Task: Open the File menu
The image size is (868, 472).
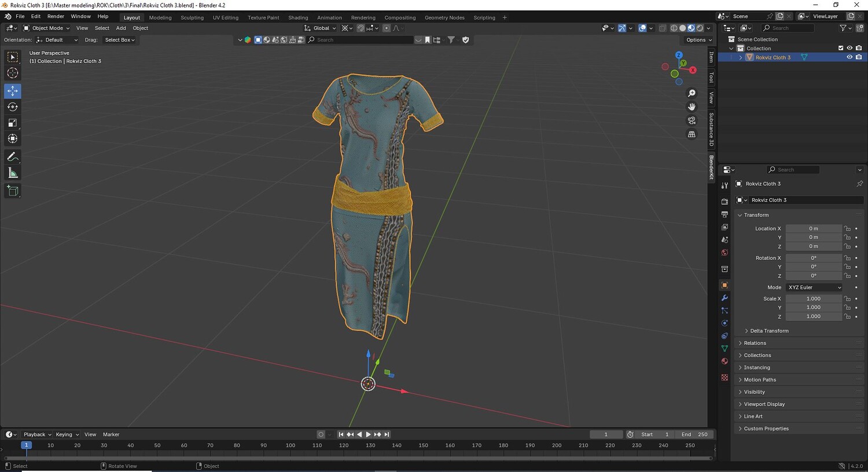Action: point(20,16)
